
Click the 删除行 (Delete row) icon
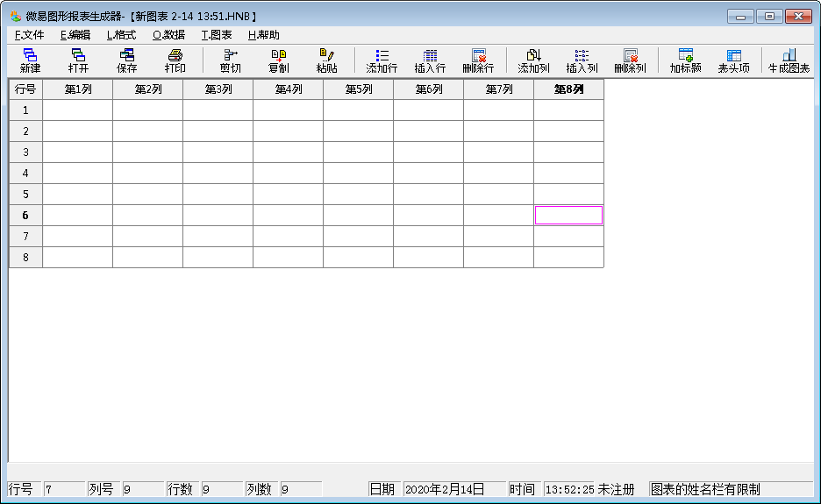478,60
